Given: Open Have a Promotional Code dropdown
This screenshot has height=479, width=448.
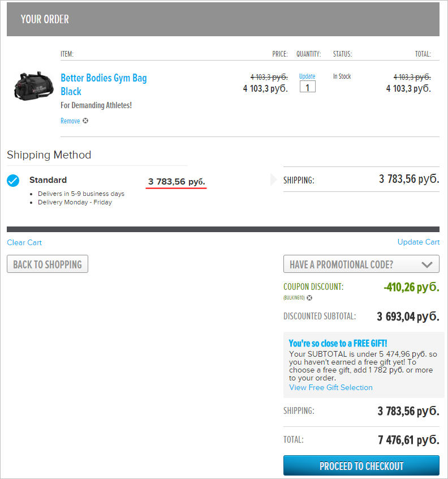Looking at the screenshot, I should (361, 264).
